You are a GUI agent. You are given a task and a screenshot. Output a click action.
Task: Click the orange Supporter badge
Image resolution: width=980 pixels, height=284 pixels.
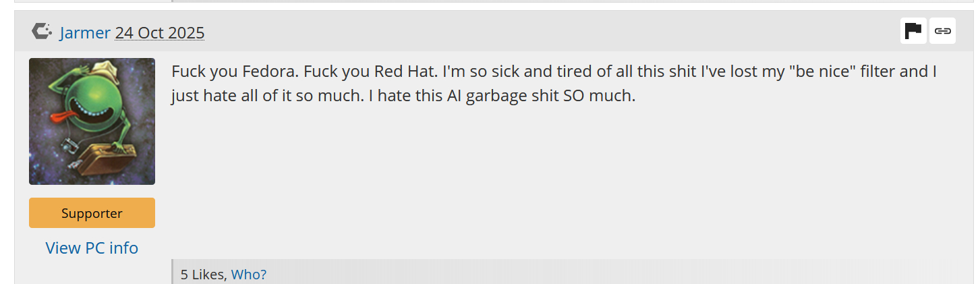click(92, 213)
